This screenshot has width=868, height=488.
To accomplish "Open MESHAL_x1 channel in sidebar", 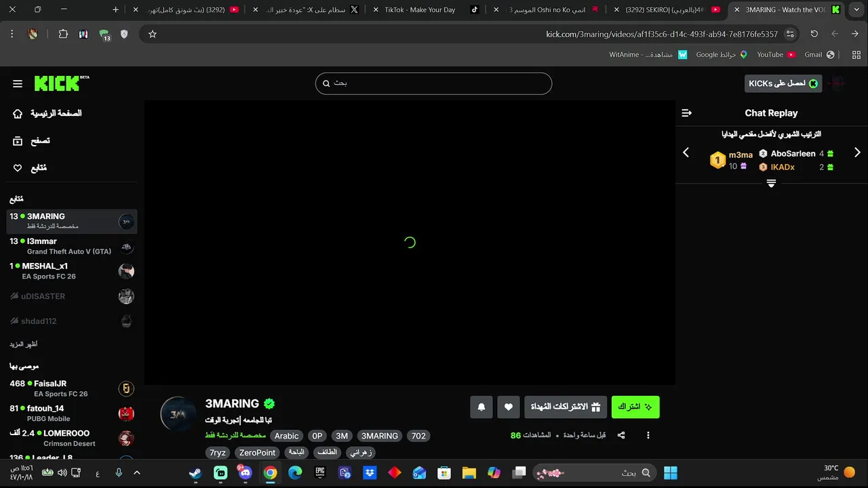I will point(72,271).
